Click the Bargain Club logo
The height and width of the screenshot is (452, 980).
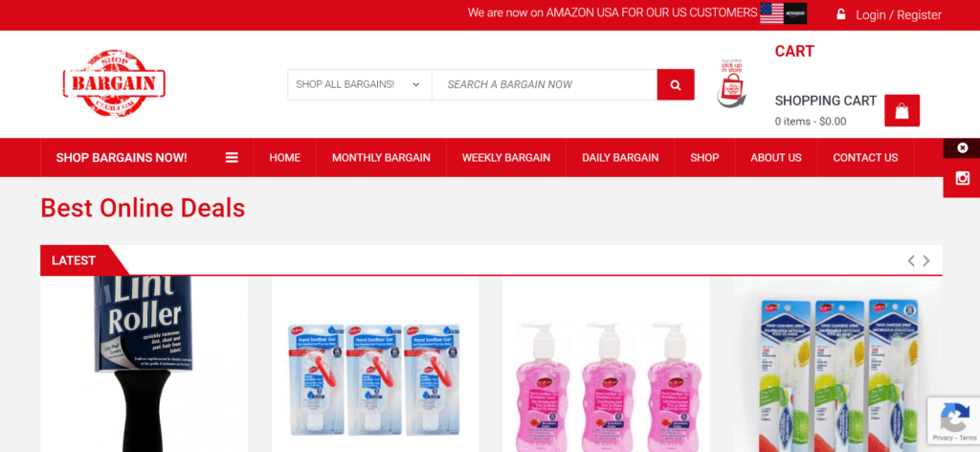pos(114,83)
